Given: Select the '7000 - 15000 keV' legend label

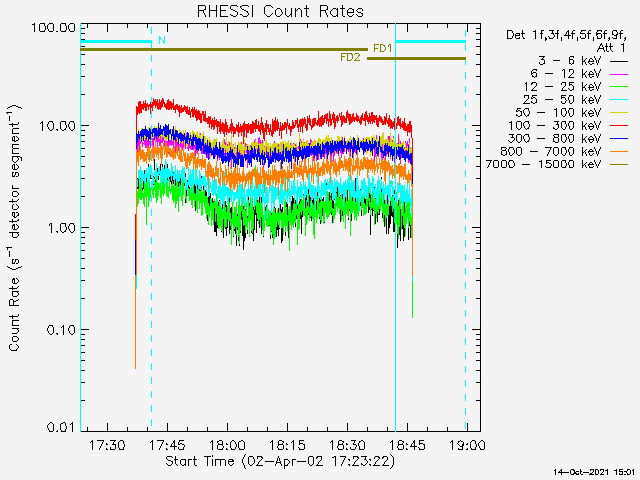Looking at the screenshot, I should (543, 164).
